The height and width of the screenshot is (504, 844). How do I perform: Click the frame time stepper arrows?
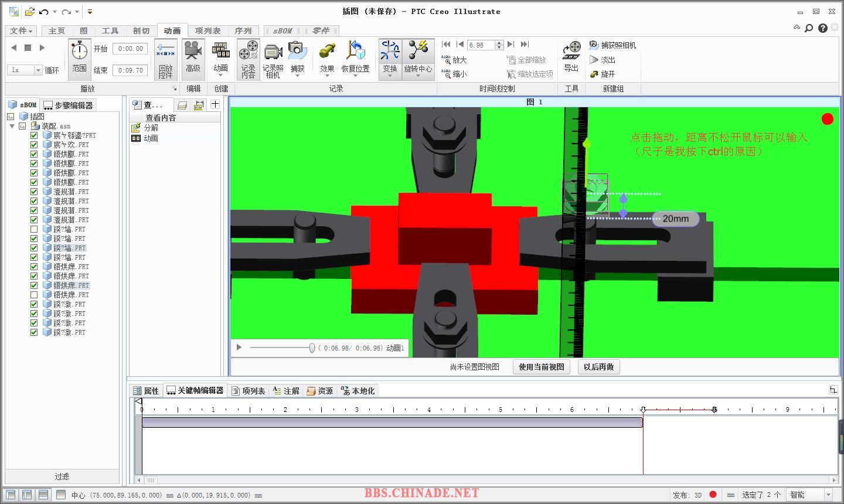pos(499,45)
